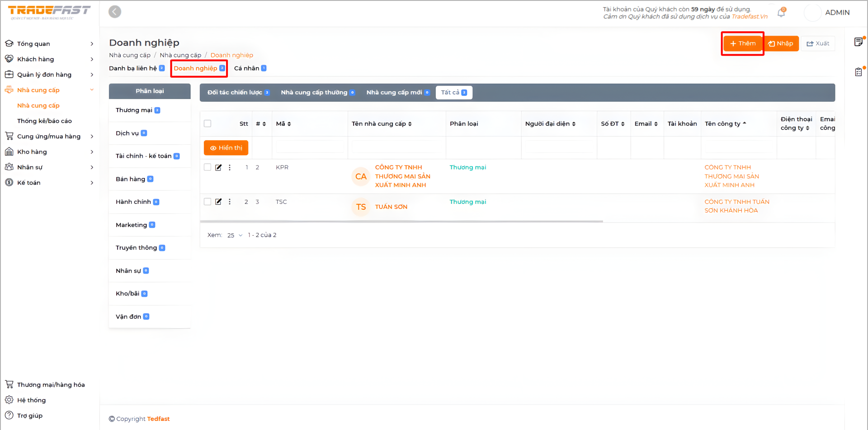
Task: Click the notification bell icon
Action: tap(781, 13)
